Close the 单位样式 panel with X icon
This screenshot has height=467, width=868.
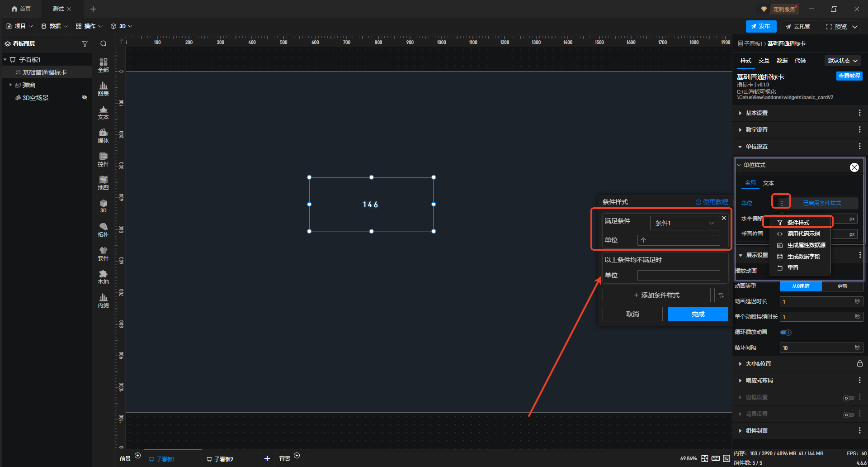(x=854, y=167)
